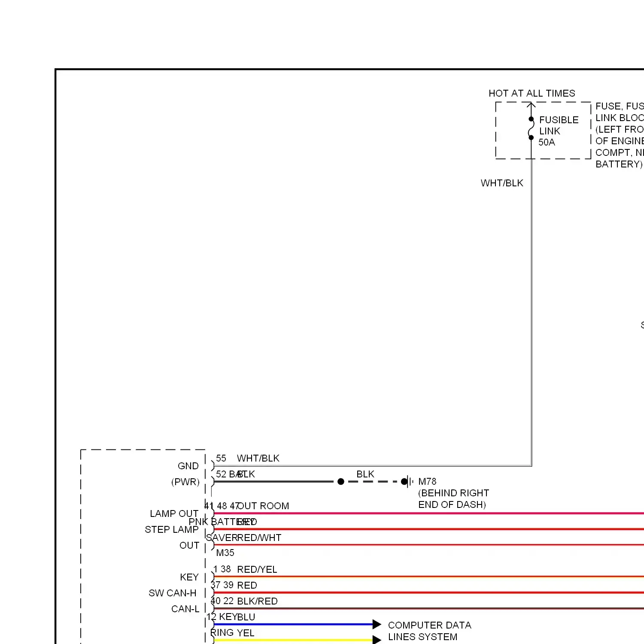Click the arrowhead ending the blue wire
The width and height of the screenshot is (644, 644).
click(377, 624)
